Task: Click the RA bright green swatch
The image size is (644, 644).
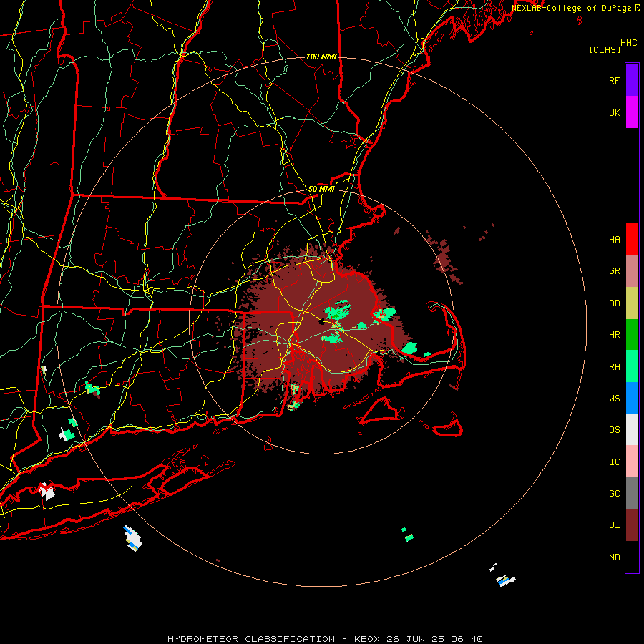Action: coord(632,366)
